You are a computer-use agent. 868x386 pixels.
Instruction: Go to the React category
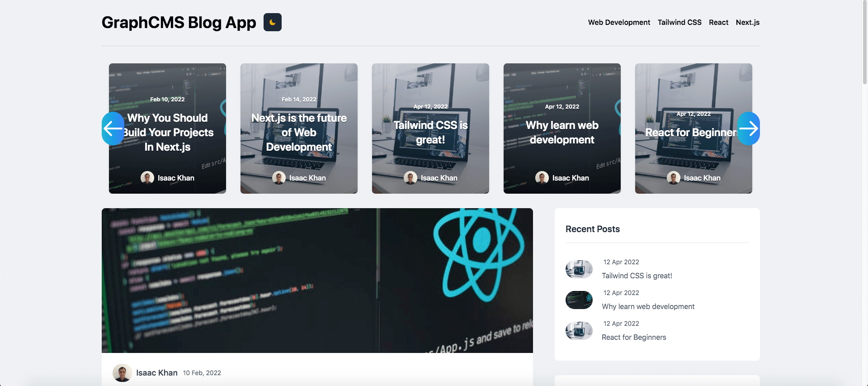coord(718,22)
